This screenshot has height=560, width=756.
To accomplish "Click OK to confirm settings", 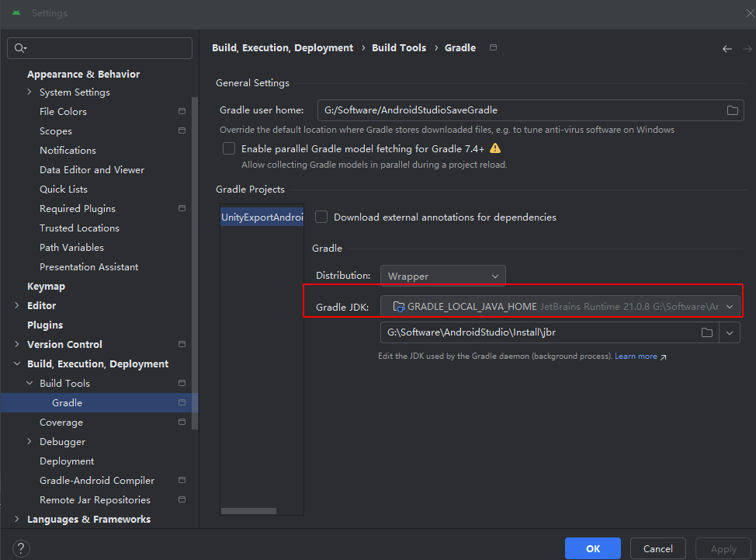I will pyautogui.click(x=592, y=548).
